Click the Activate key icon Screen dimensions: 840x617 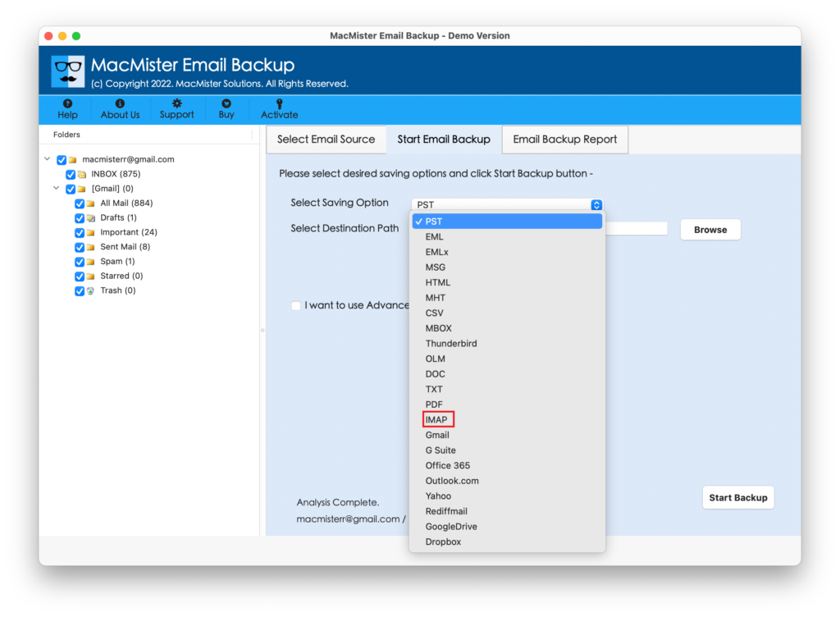pos(279,104)
